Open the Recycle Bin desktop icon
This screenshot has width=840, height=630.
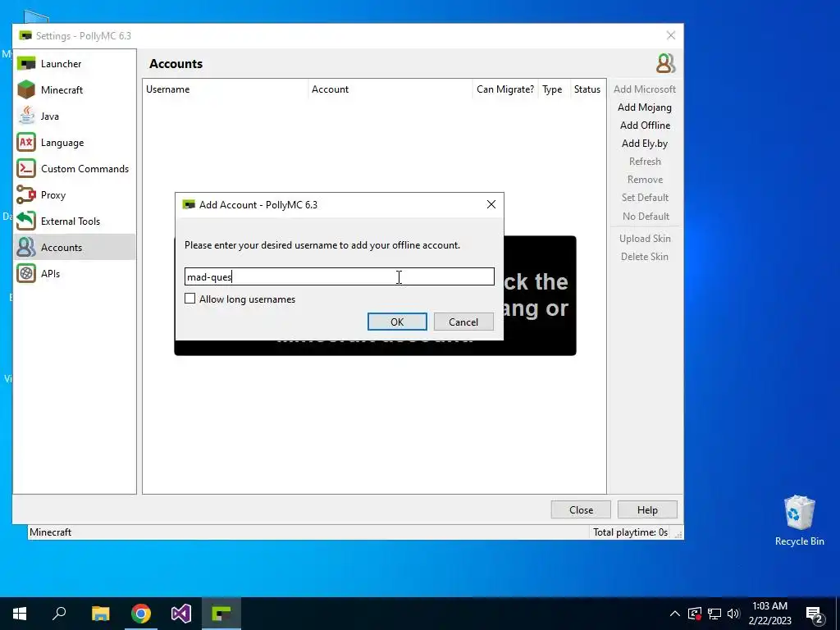click(799, 520)
